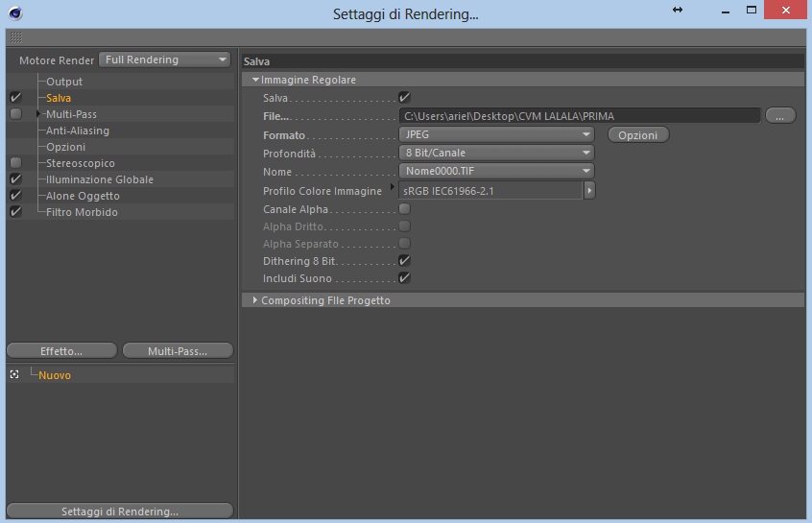The width and height of the screenshot is (812, 523).
Task: Click the Nuovo render setting preset icon
Action: (x=14, y=374)
